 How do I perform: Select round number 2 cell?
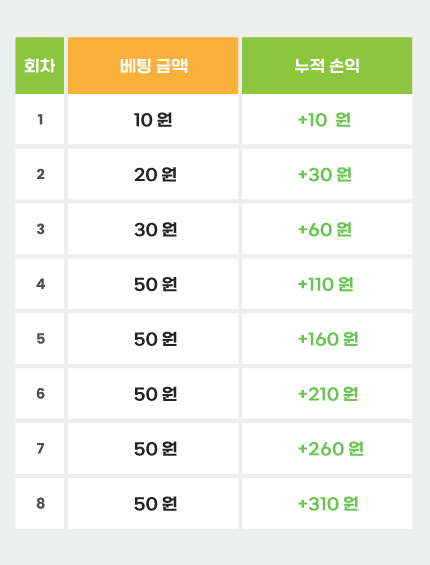coord(40,174)
